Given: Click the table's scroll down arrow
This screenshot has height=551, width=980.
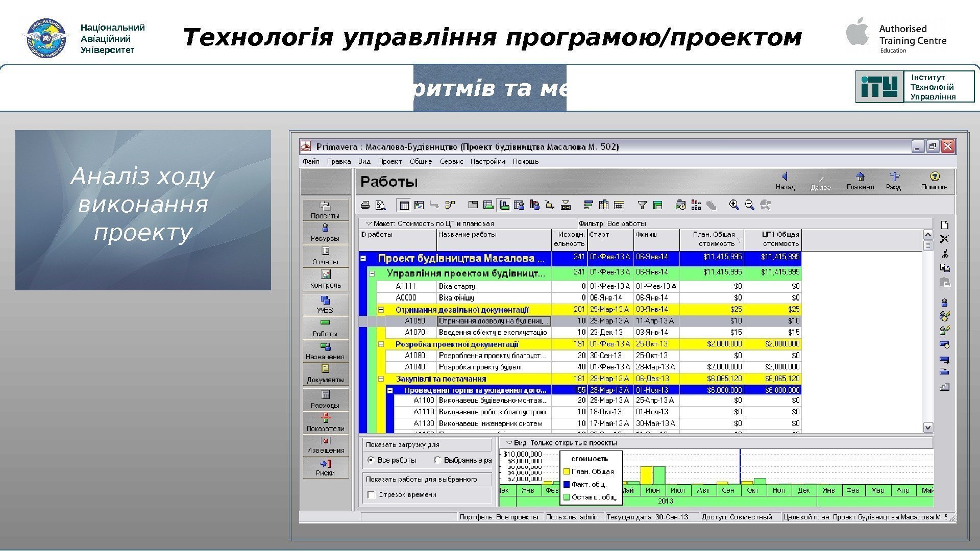Looking at the screenshot, I should (928, 428).
